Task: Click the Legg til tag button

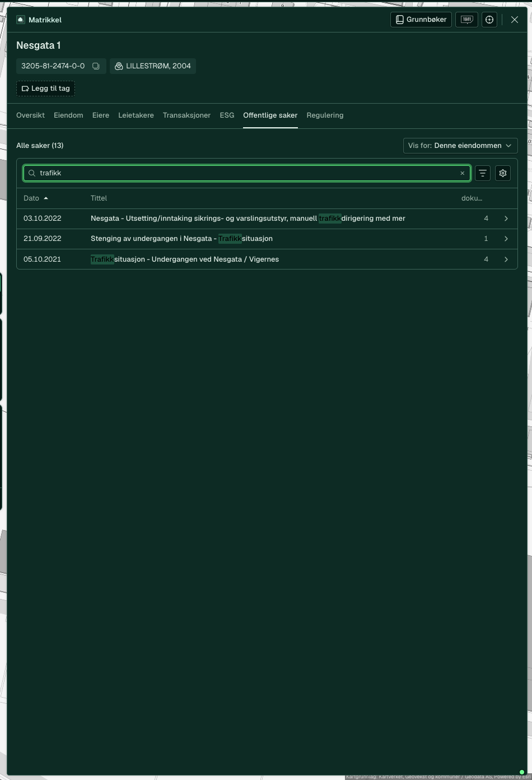Action: [x=45, y=89]
